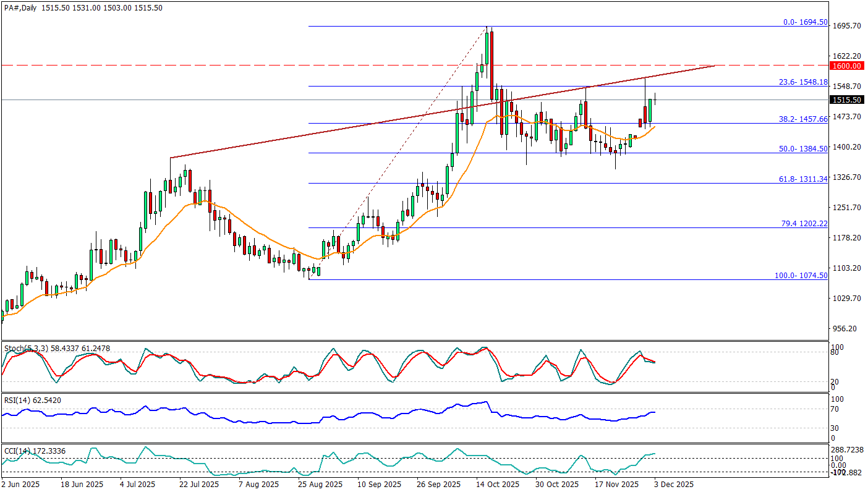The image size is (868, 492).
Task: Click the current price 1515.50 axis label
Action: [x=846, y=100]
